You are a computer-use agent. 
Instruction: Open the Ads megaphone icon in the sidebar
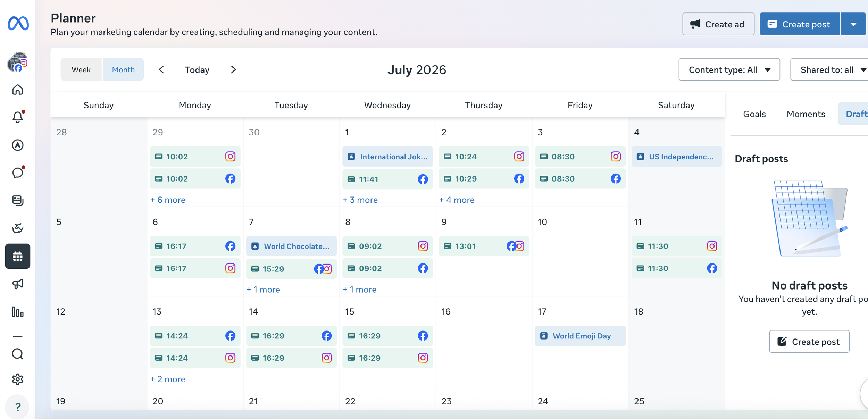18,284
